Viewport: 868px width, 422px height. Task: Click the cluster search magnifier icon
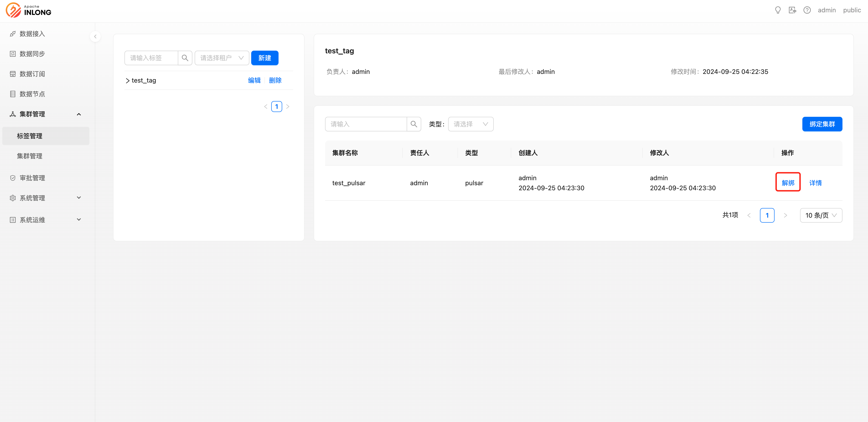point(414,124)
